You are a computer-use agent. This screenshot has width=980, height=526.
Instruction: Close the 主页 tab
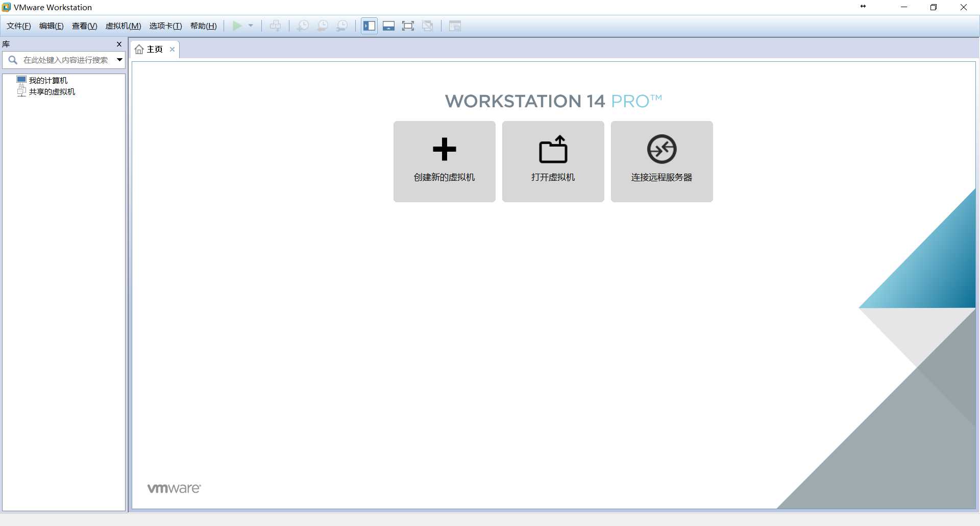coord(173,50)
